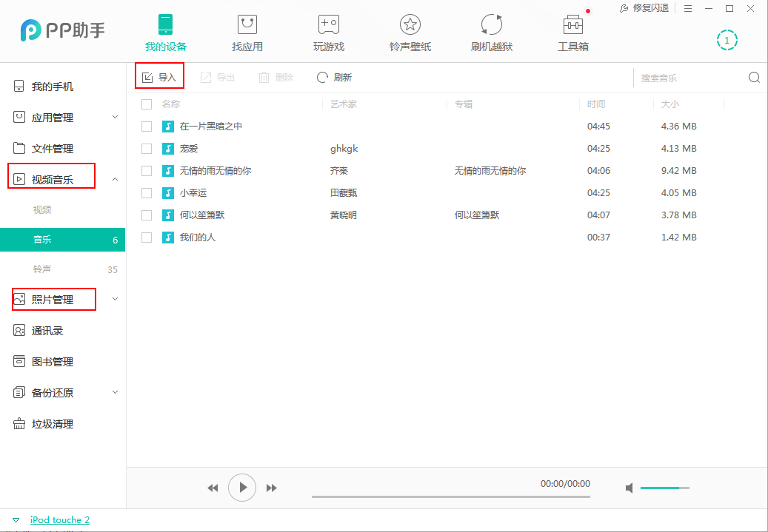Open the 工具箱 toolbox
768x532 pixels.
click(x=572, y=31)
